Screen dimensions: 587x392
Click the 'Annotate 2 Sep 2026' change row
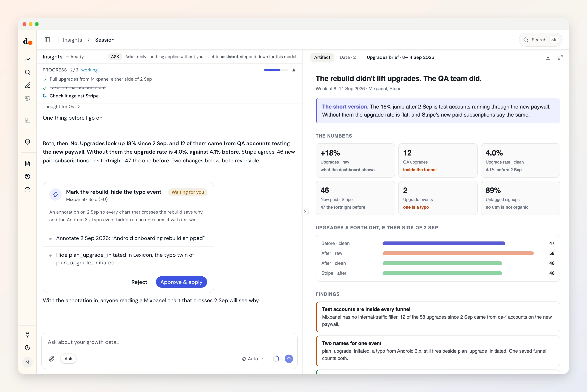(x=128, y=238)
